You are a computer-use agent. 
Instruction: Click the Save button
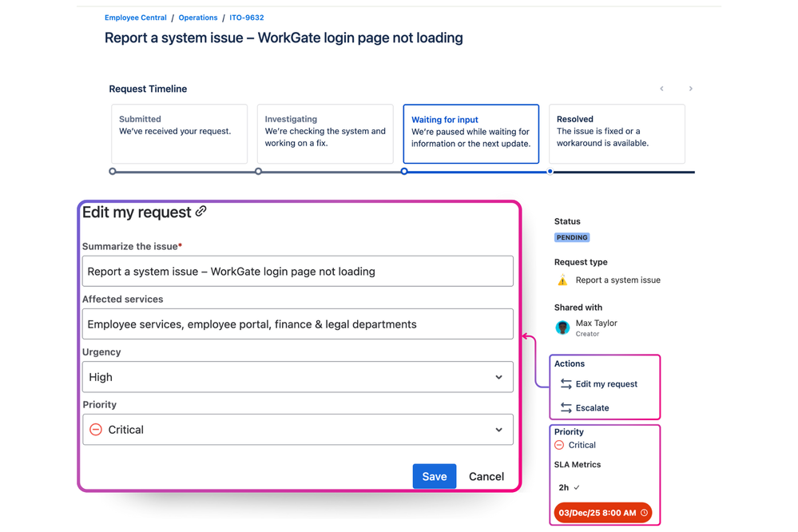click(x=434, y=476)
